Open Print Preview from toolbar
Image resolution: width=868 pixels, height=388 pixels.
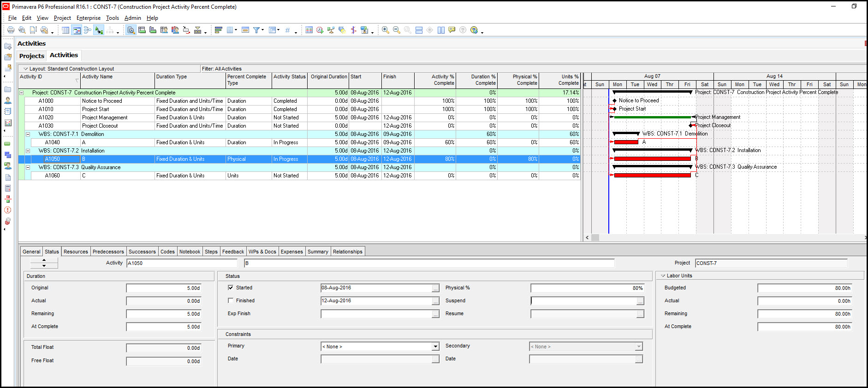coord(22,30)
